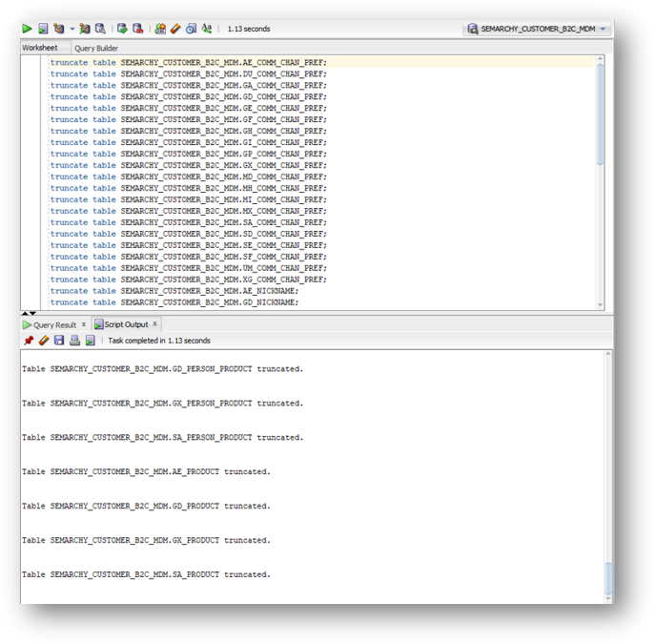The width and height of the screenshot is (655, 644).
Task: Click the GP_COMM_CHAN_PREF truncate line
Action: pos(189,154)
